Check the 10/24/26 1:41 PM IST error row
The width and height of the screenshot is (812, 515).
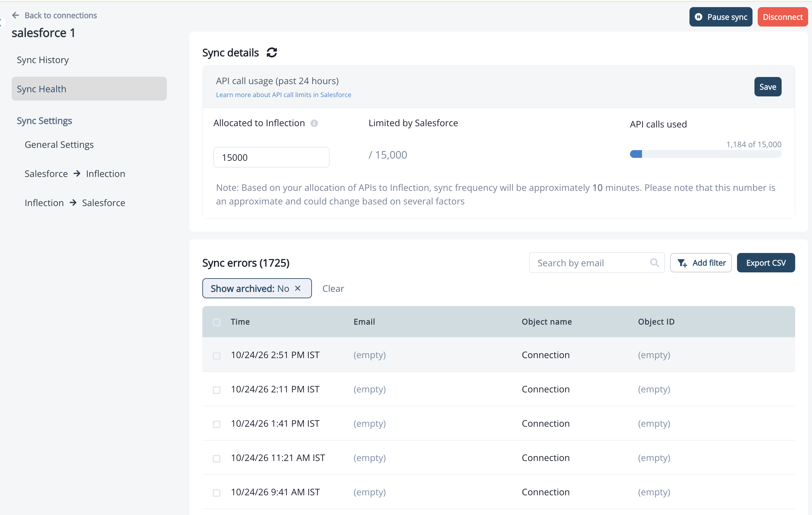(x=217, y=424)
